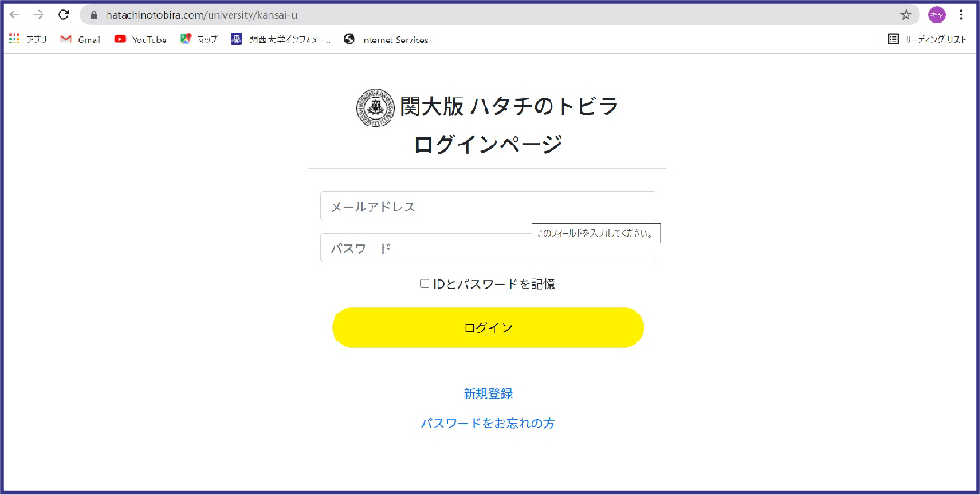Open the リーディング リスト reading list

point(928,40)
